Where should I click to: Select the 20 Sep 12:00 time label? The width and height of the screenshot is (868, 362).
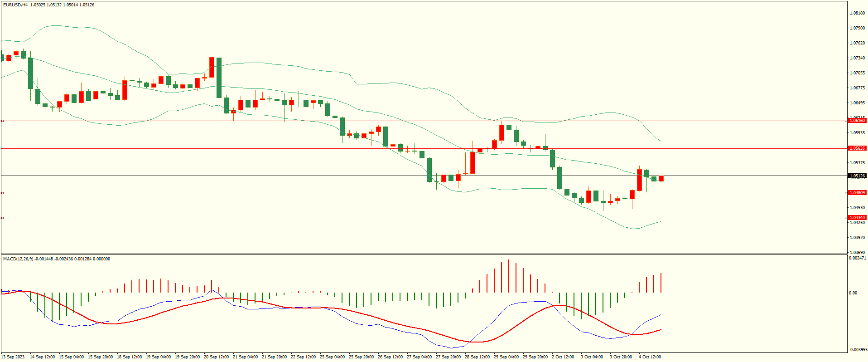(x=216, y=357)
